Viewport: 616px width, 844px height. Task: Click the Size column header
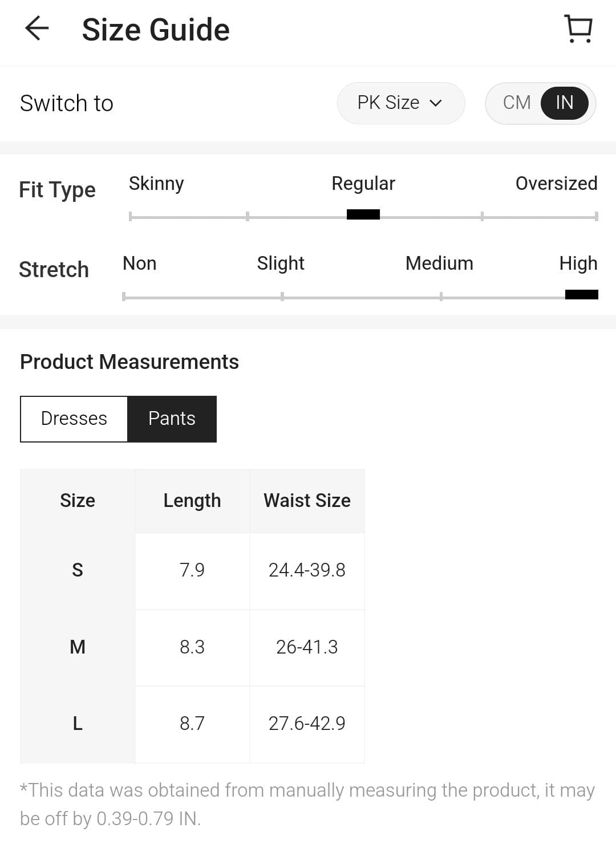[78, 501]
